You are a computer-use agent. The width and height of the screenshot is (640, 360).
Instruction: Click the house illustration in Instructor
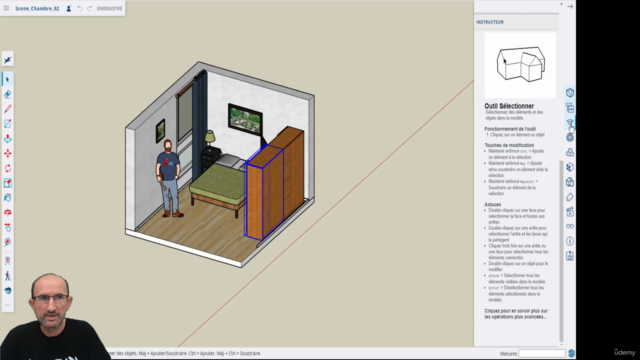[520, 64]
